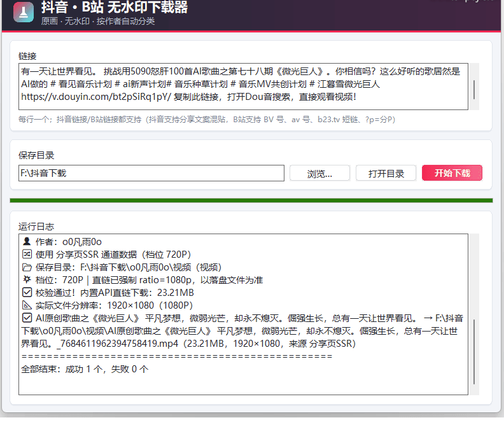Click the ruler icon beside 实际文件分辨率 line

point(27,305)
